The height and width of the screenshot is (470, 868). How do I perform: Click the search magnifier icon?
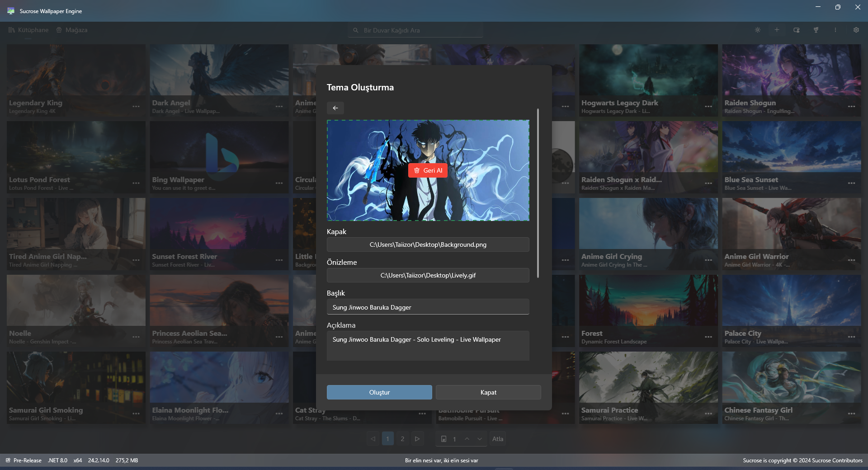point(356,30)
